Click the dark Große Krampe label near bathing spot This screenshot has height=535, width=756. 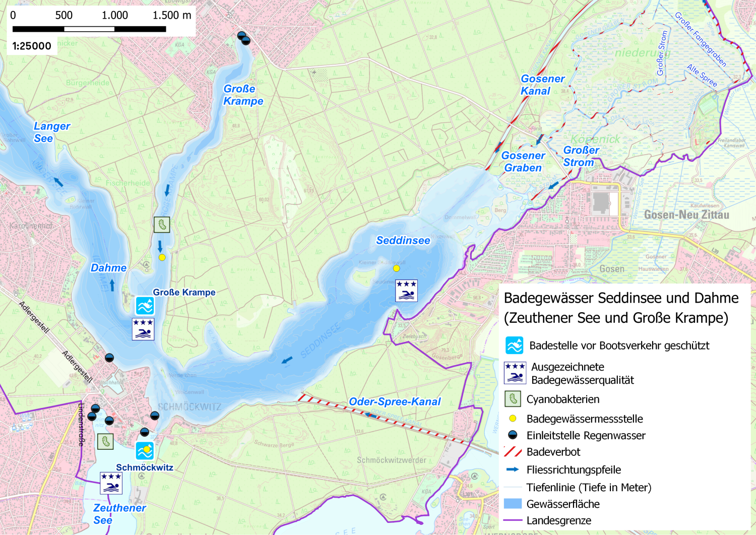tap(184, 292)
